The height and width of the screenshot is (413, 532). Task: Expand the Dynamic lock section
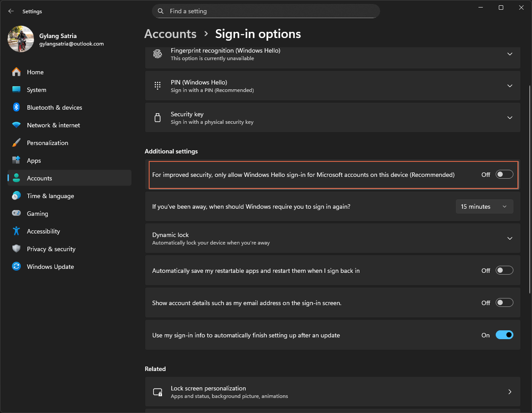point(509,238)
